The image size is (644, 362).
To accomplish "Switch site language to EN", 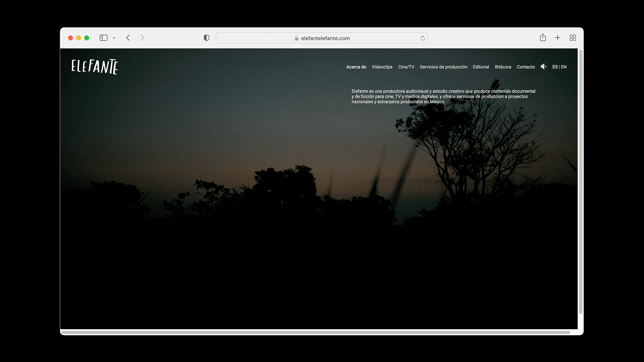I will point(564,67).
